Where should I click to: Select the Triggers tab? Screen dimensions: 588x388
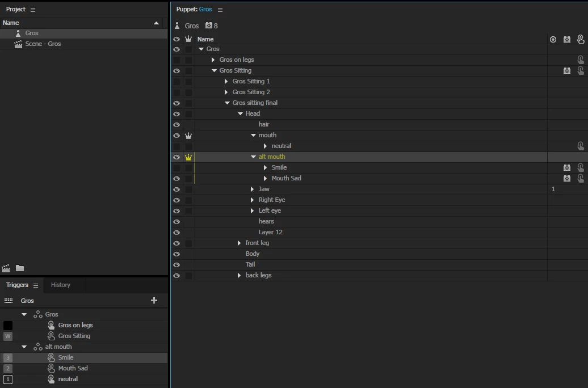tap(17, 285)
